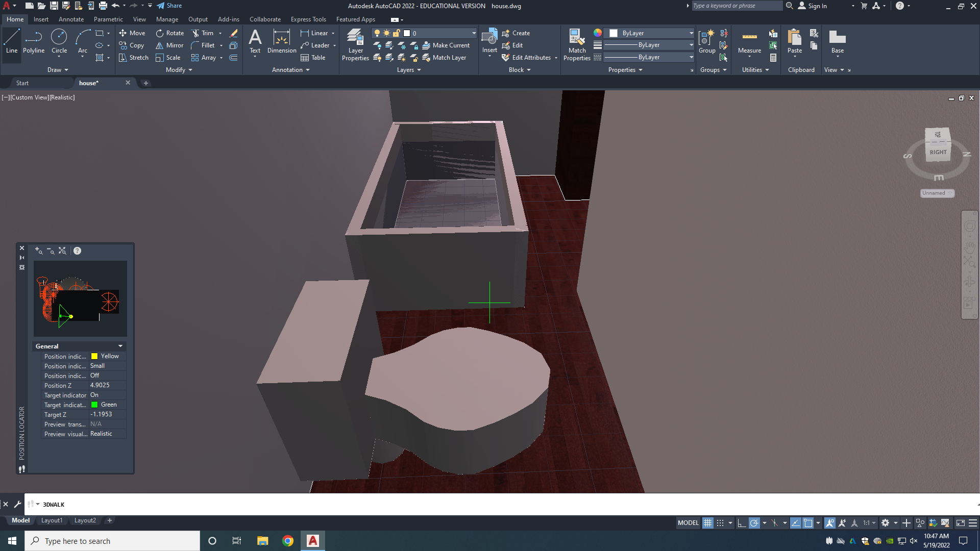Toggle ortho mode in status bar
This screenshot has width=980, height=551.
coord(742,523)
